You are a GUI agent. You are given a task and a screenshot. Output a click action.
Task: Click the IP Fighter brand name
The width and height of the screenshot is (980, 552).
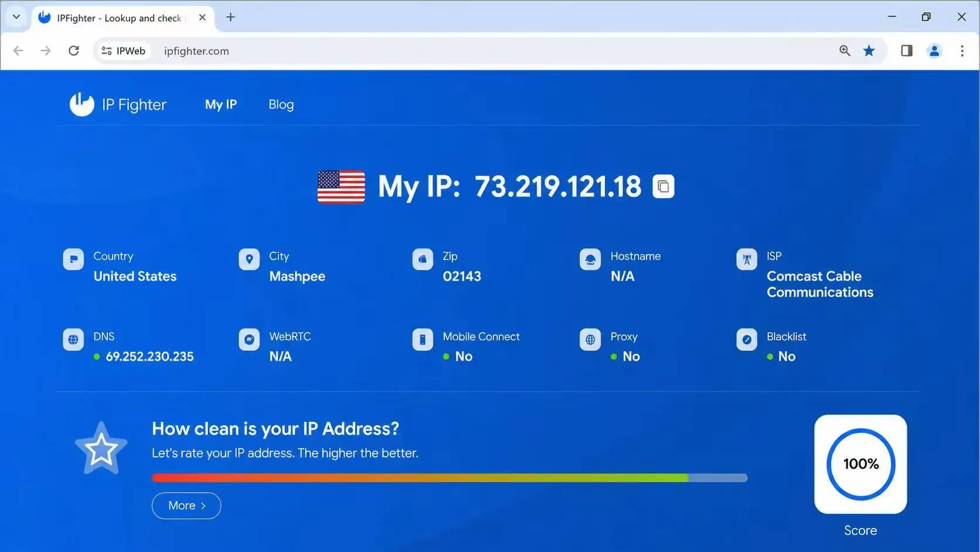(134, 105)
